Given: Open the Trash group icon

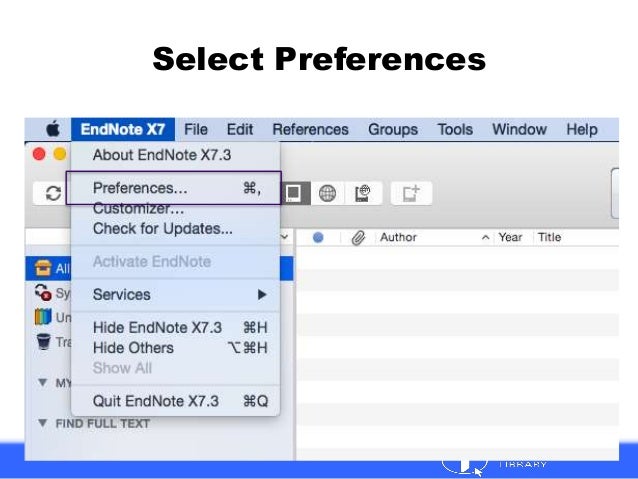Looking at the screenshot, I should [44, 342].
